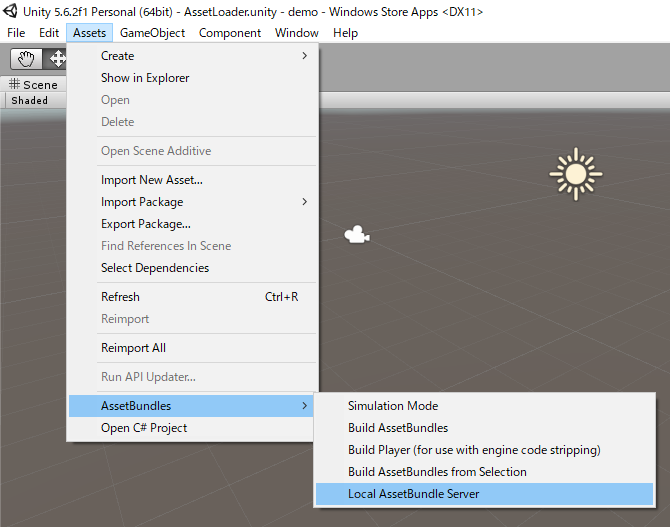Click the greyed-out Delete menu entry
This screenshot has height=527, width=670.
coord(192,122)
